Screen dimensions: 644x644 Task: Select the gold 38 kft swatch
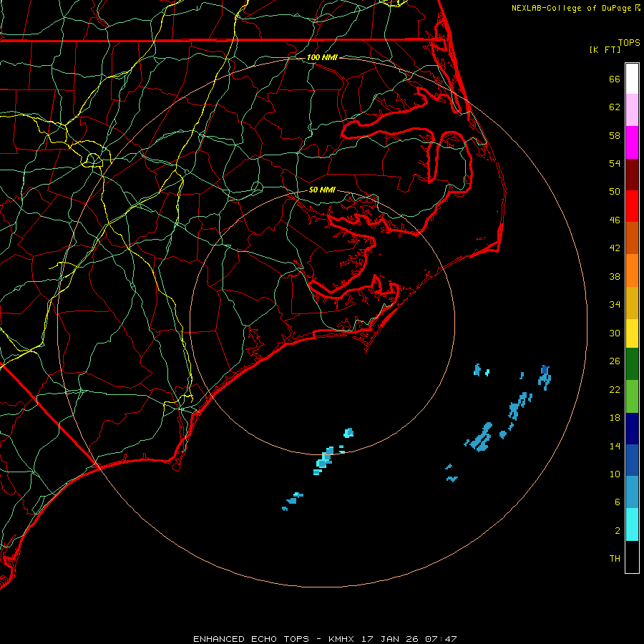click(x=632, y=303)
